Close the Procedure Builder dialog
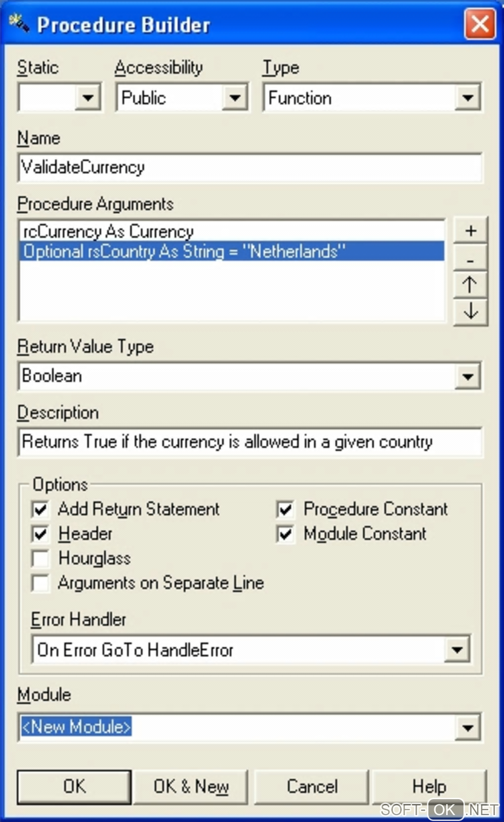Screen dimensions: 504x822 tap(480, 23)
